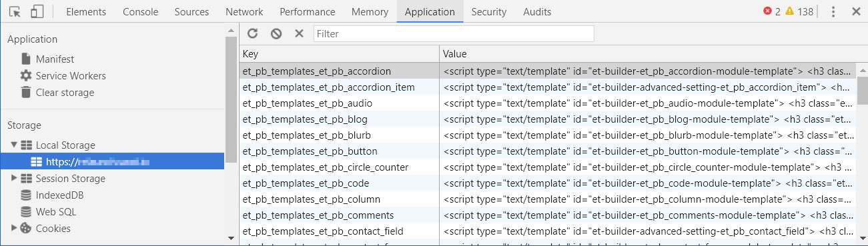Click the Key column header
The image size is (868, 246).
[339, 53]
